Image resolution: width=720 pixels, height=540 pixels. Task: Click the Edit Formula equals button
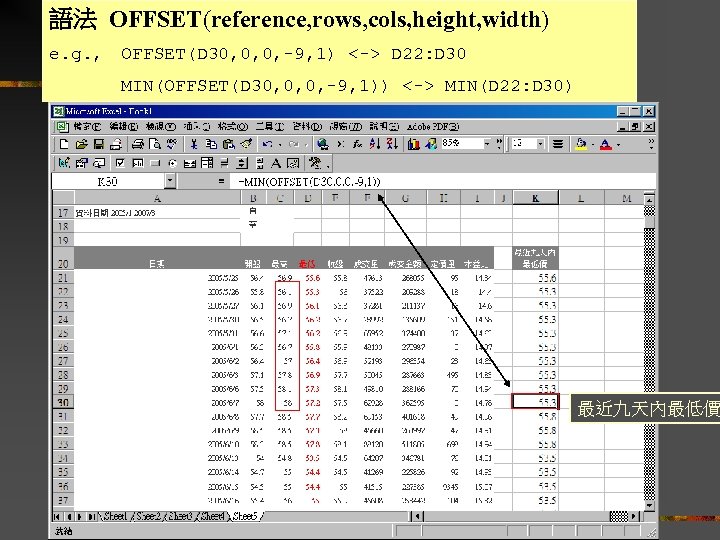tap(221, 181)
